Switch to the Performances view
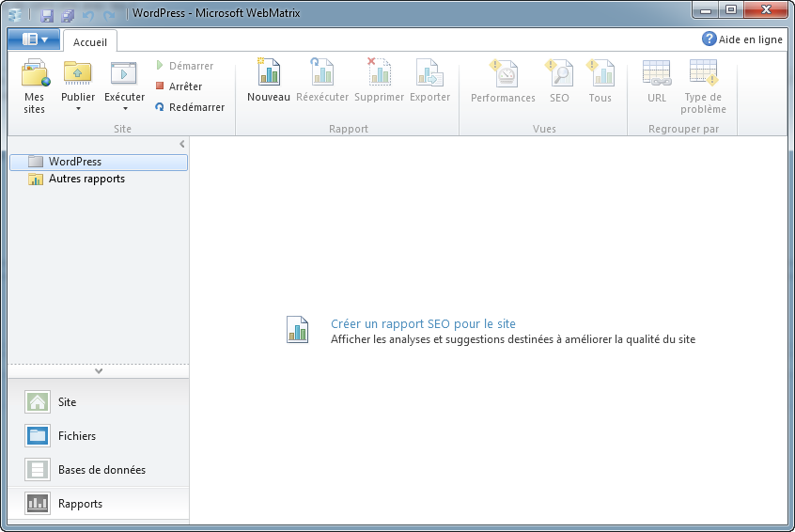The height and width of the screenshot is (532, 795). click(503, 81)
